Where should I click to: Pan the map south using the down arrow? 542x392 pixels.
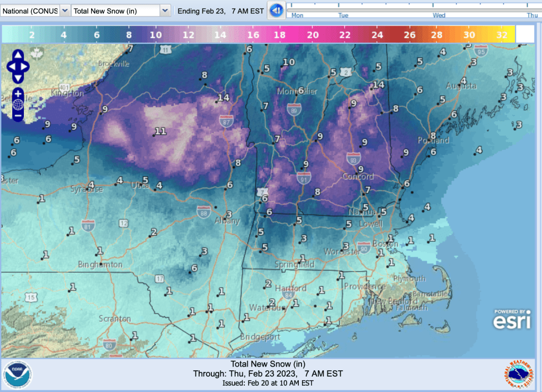pyautogui.click(x=17, y=78)
